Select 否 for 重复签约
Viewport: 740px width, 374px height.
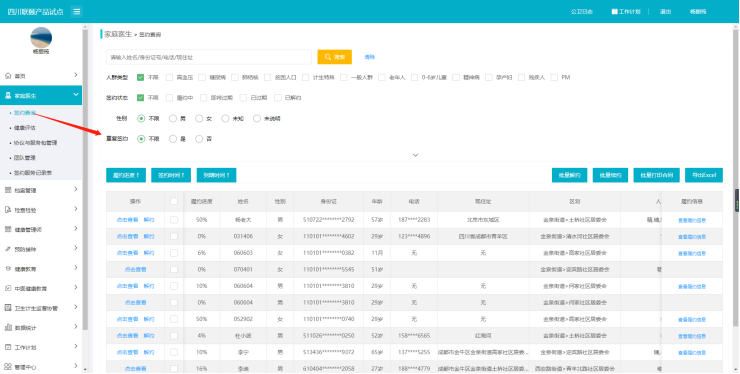coord(199,139)
